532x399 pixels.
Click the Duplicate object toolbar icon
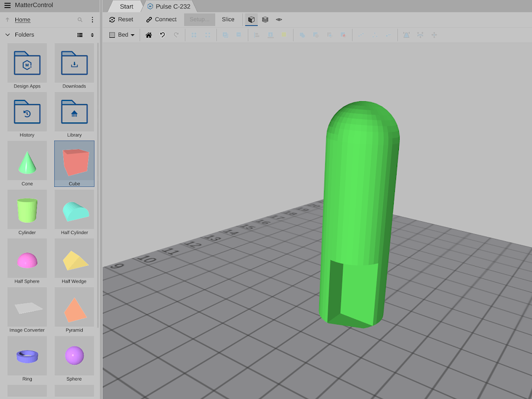[x=225, y=35]
